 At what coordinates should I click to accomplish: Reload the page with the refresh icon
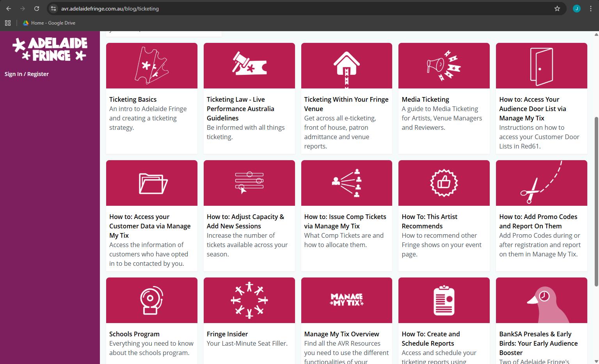click(x=36, y=9)
